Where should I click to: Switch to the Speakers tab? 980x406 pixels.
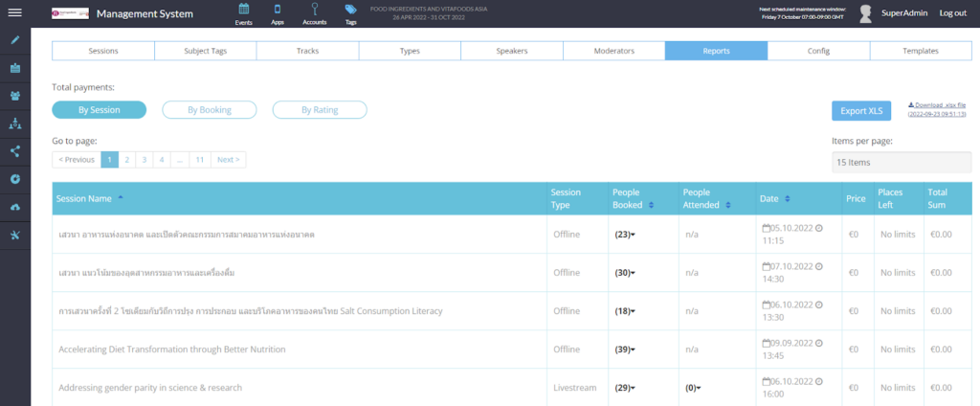[512, 51]
